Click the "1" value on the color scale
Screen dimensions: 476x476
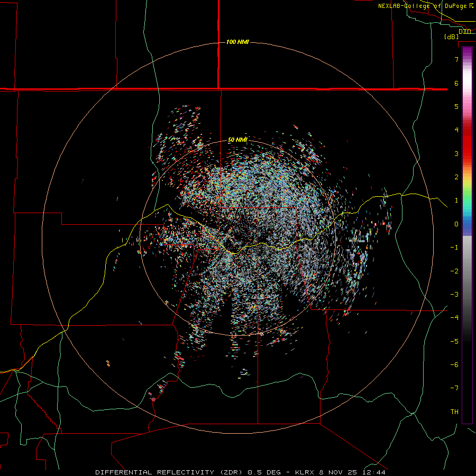click(x=456, y=200)
